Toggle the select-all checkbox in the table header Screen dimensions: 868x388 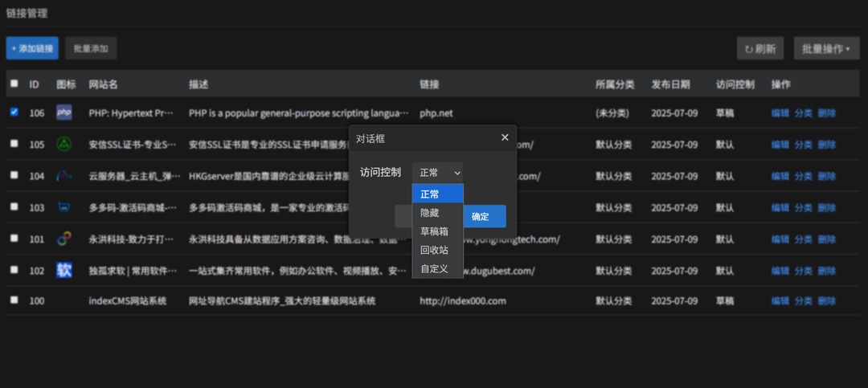pos(14,84)
